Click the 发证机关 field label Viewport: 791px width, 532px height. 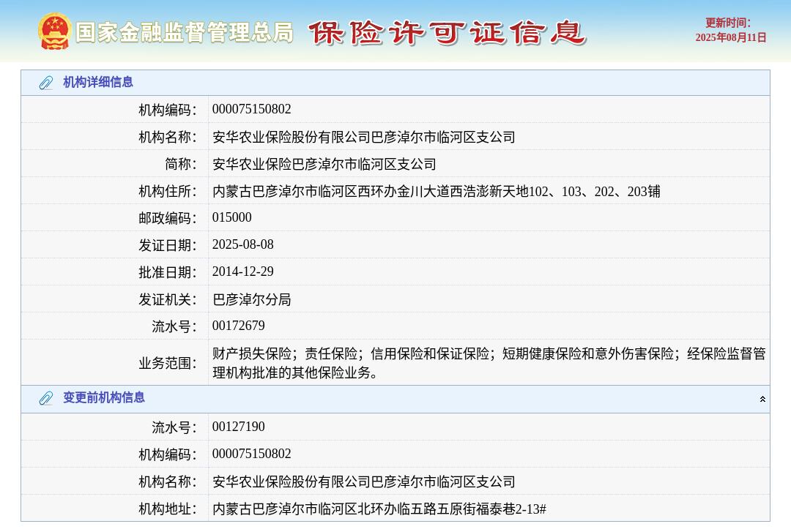168,299
